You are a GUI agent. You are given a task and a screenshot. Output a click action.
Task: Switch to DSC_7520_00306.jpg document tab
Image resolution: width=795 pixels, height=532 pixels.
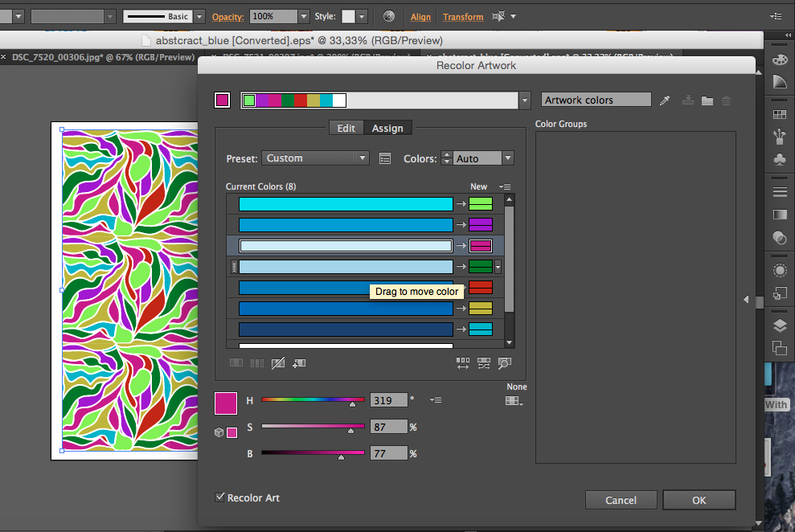[103, 57]
